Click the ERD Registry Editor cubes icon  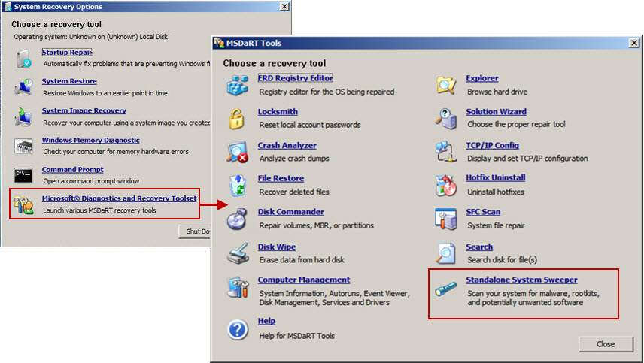tap(238, 85)
